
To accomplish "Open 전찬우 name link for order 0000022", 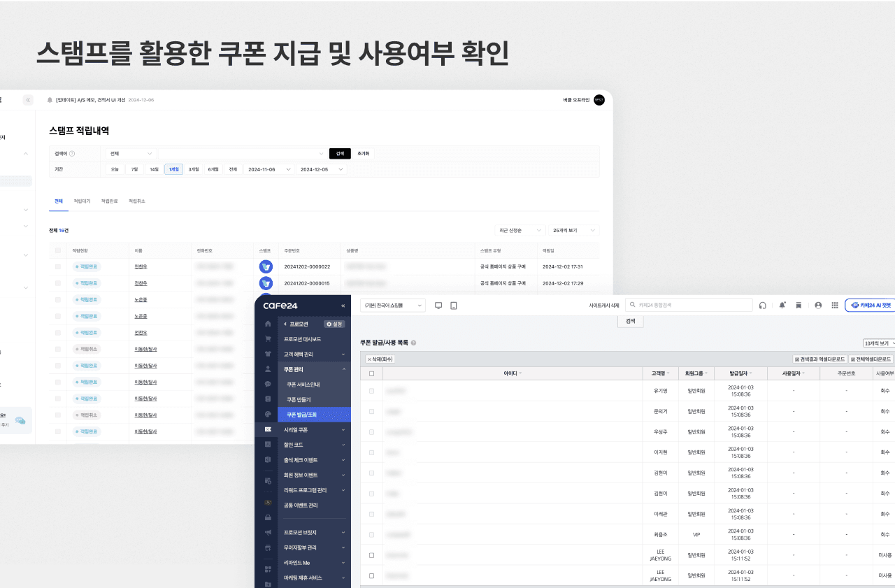I will [141, 266].
